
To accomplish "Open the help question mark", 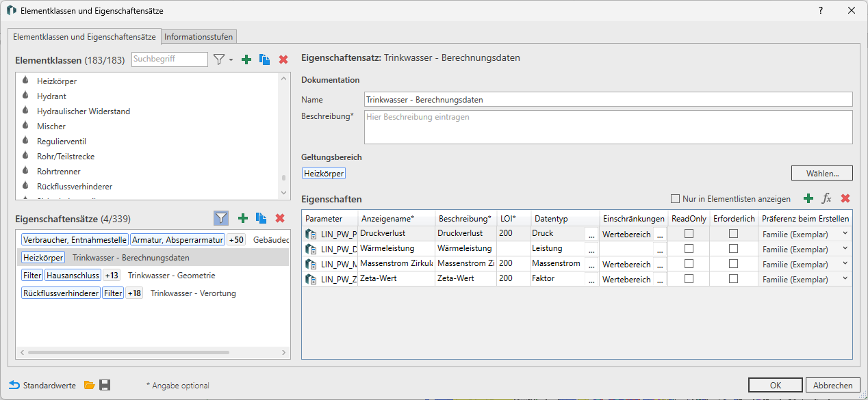I will (821, 11).
